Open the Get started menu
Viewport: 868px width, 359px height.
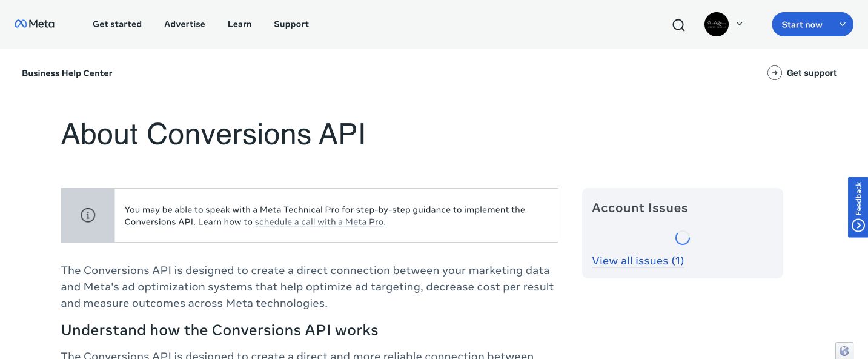coord(117,24)
